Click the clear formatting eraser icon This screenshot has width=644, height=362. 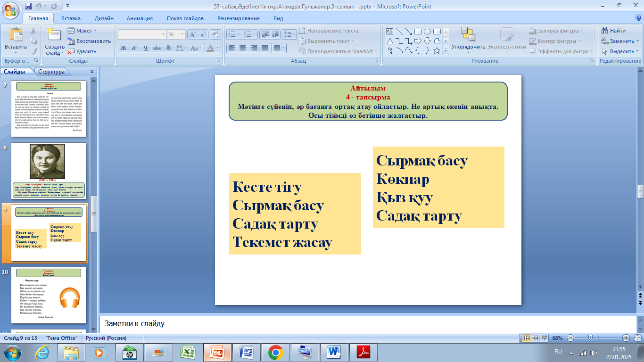(215, 34)
